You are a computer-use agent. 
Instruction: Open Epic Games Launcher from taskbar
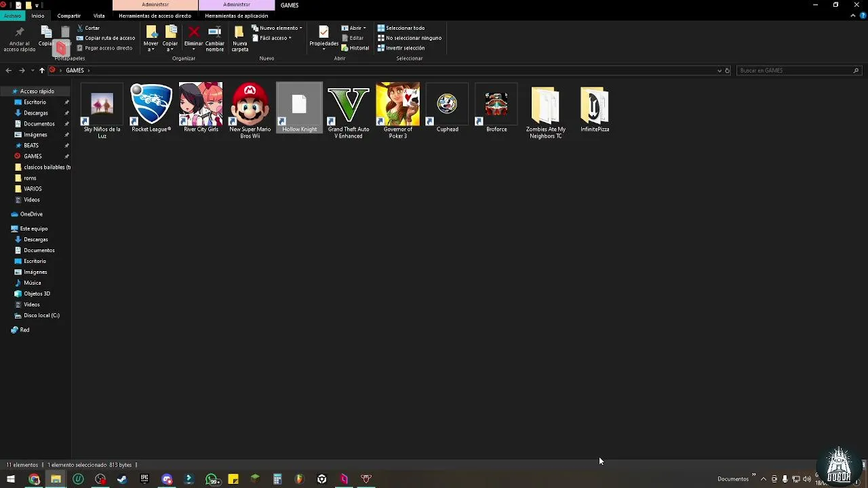(144, 479)
